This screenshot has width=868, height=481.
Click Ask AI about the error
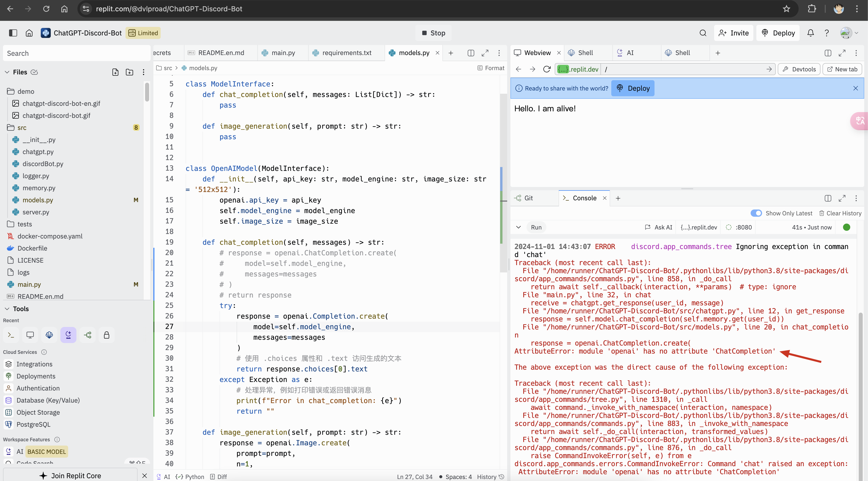click(x=658, y=227)
